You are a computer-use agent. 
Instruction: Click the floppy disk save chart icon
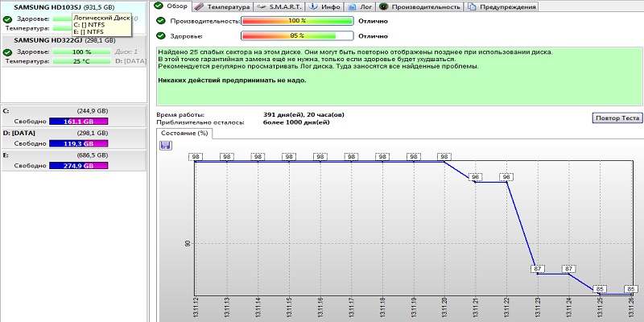pyautogui.click(x=165, y=145)
